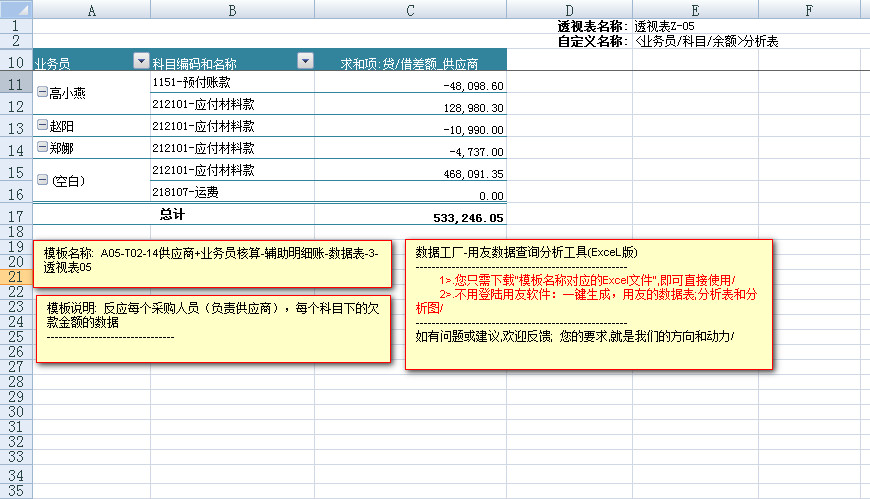Select column E header
Viewport: 870px width, 499px height.
click(x=694, y=9)
